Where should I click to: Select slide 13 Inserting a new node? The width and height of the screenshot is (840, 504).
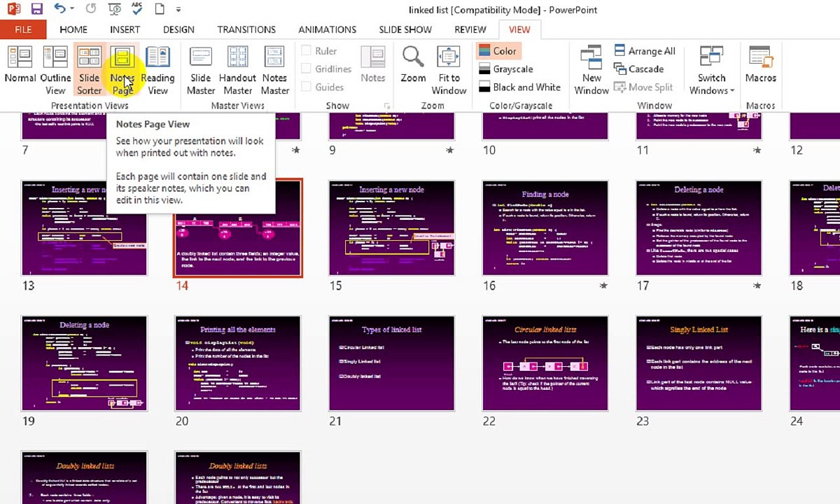point(85,228)
